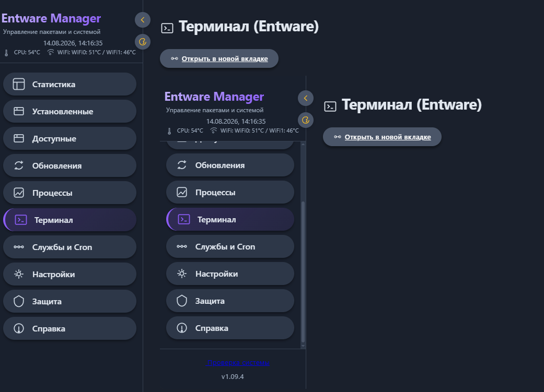Open Защита shield icon in outer sidebar

click(19, 301)
